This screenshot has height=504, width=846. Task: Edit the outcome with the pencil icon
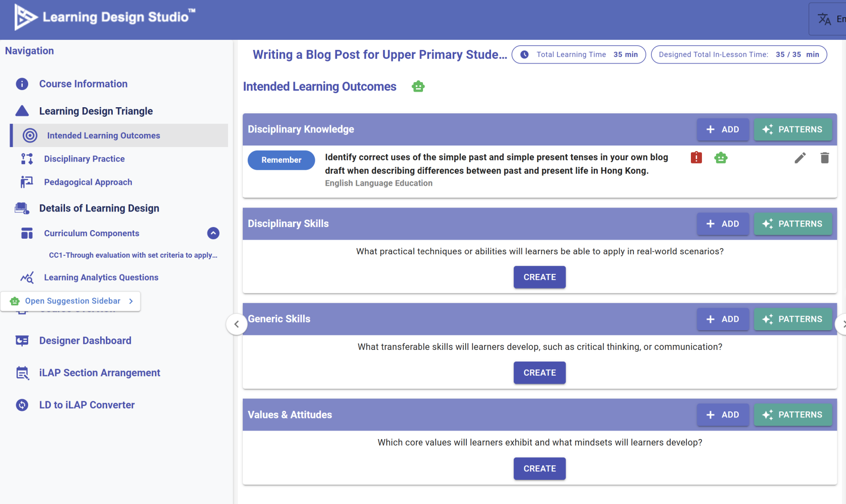800,158
